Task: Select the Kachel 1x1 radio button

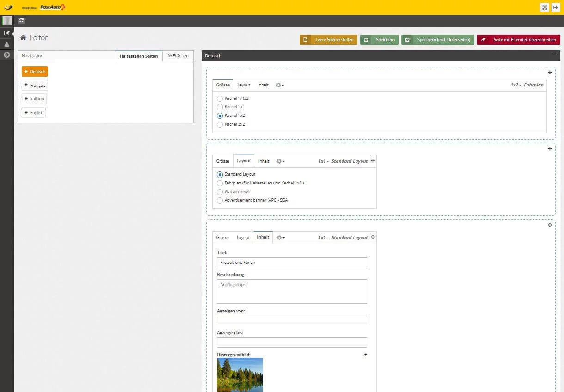Action: (x=220, y=107)
